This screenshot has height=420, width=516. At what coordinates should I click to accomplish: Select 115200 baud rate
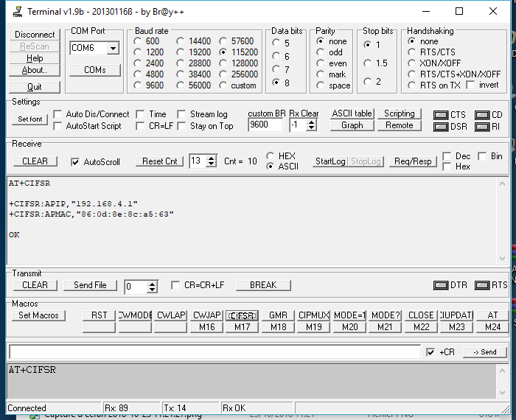[223, 52]
